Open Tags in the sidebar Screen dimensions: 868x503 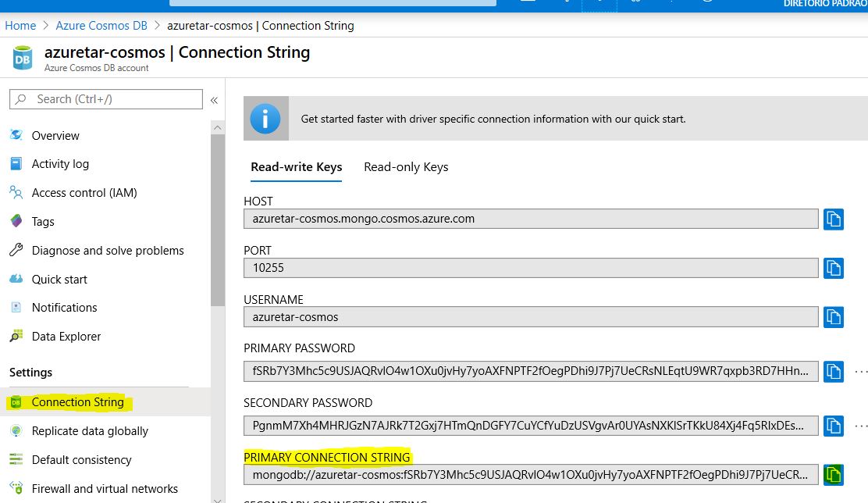click(43, 222)
